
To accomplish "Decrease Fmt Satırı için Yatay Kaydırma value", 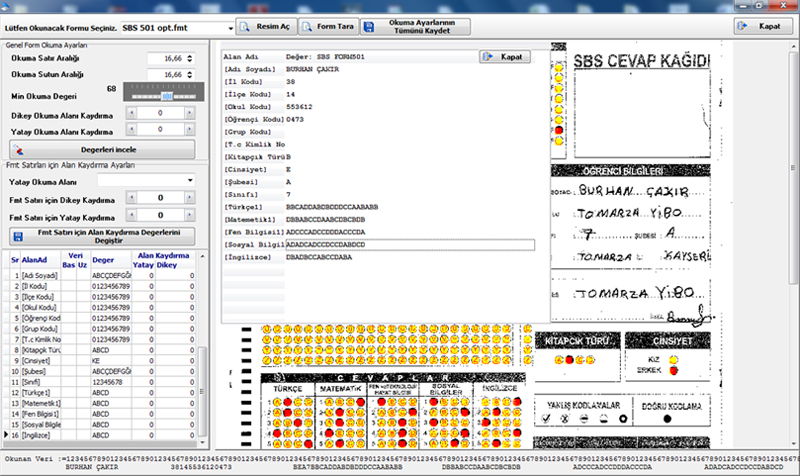I will coord(131,215).
